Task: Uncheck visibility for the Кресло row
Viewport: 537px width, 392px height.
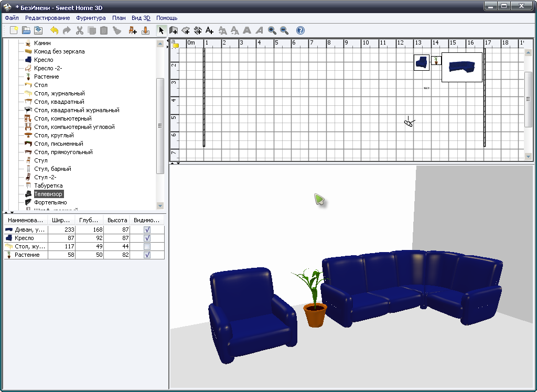Action: coord(147,238)
